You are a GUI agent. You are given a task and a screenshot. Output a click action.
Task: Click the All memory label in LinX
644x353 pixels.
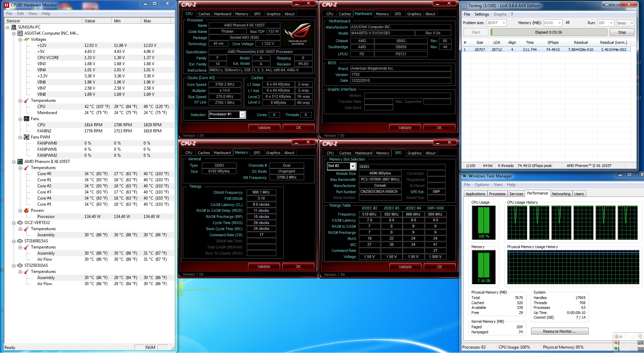click(567, 22)
